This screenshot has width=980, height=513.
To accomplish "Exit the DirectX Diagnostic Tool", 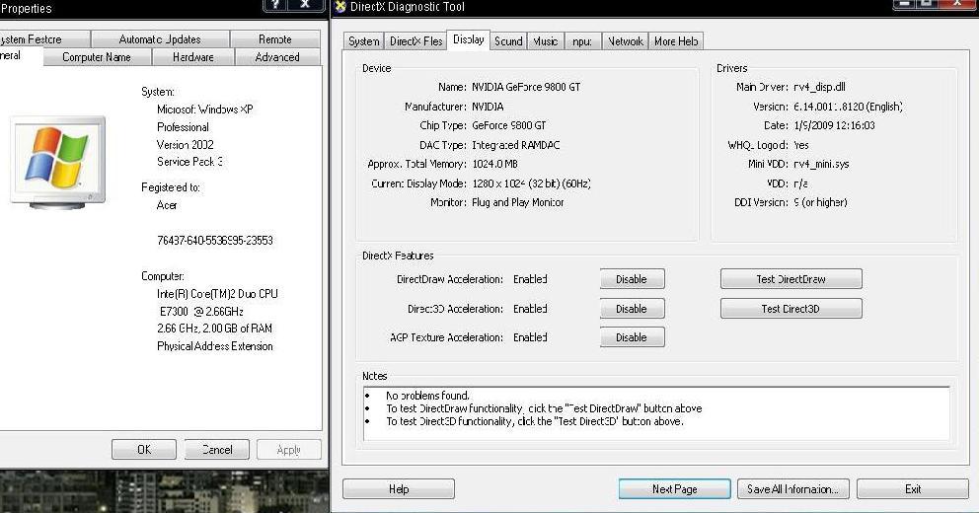I will [913, 489].
